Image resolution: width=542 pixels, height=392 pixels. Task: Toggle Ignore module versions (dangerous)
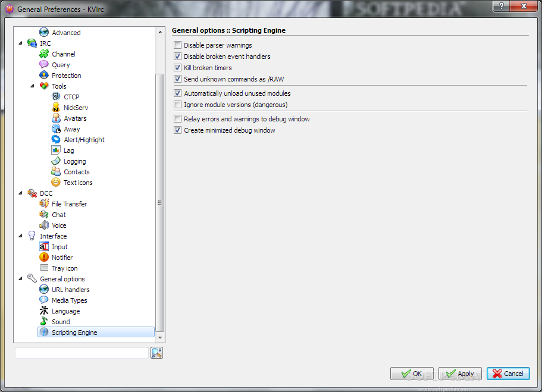(178, 105)
